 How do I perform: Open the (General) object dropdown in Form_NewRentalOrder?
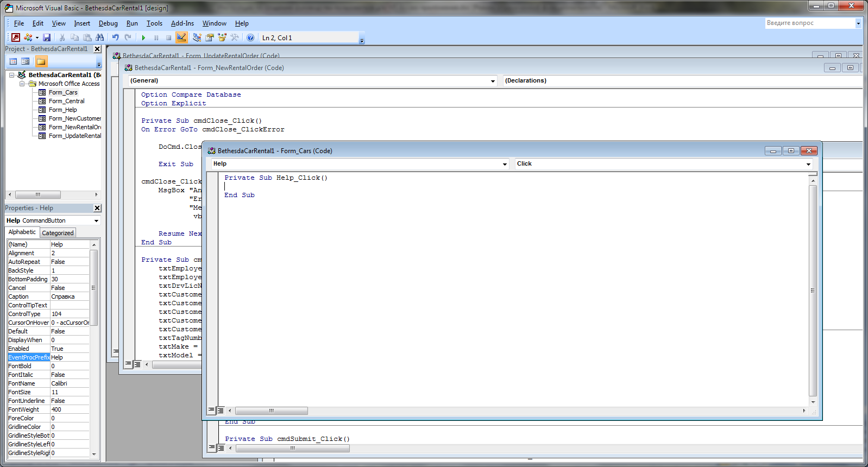coord(493,81)
